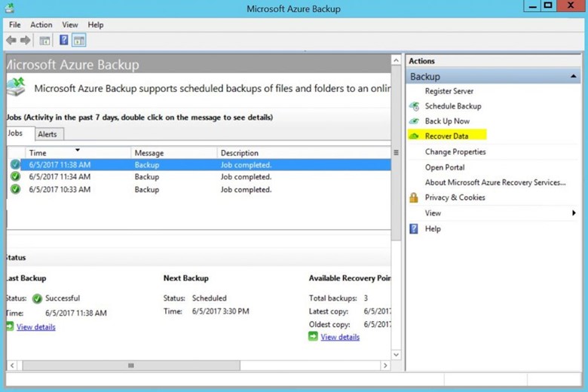Select the 6/5/2017 11:38 AM job row
Image resolution: width=588 pixels, height=392 pixels.
pos(199,164)
